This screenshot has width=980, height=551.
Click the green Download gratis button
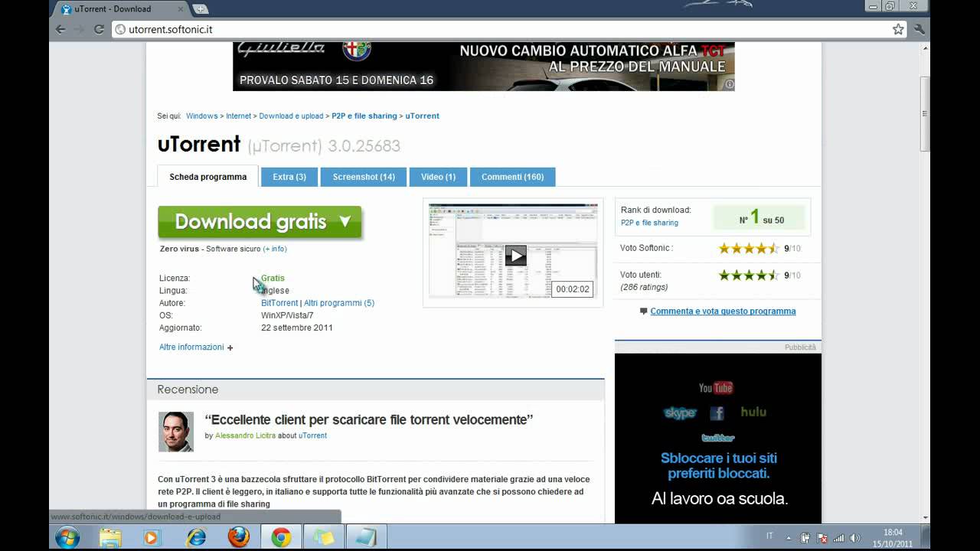pyautogui.click(x=260, y=222)
